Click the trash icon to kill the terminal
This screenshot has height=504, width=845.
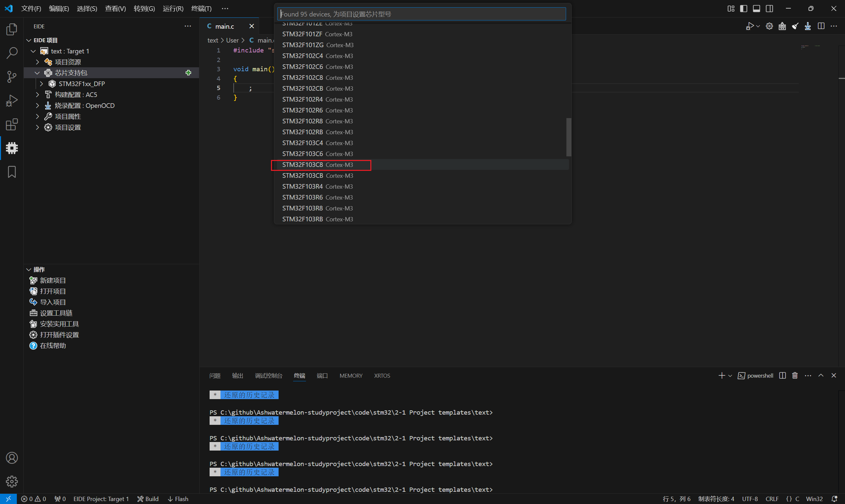coord(795,376)
